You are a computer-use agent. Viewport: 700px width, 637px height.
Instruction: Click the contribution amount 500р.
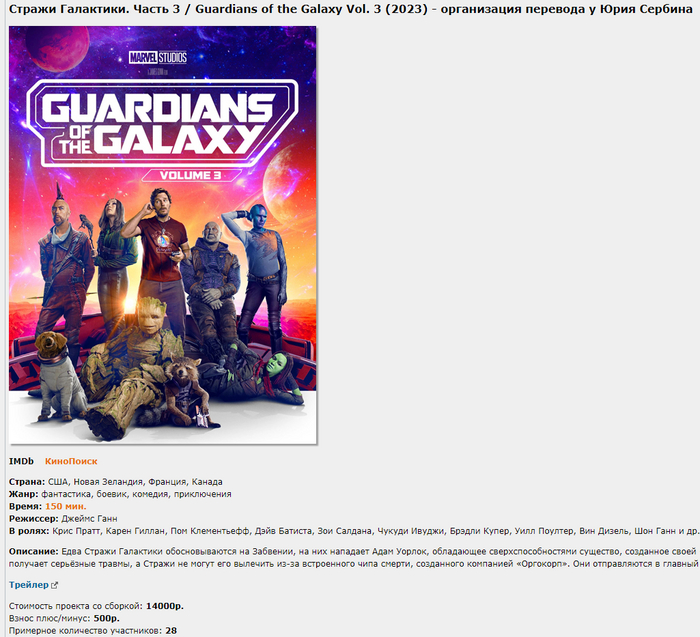point(106,618)
